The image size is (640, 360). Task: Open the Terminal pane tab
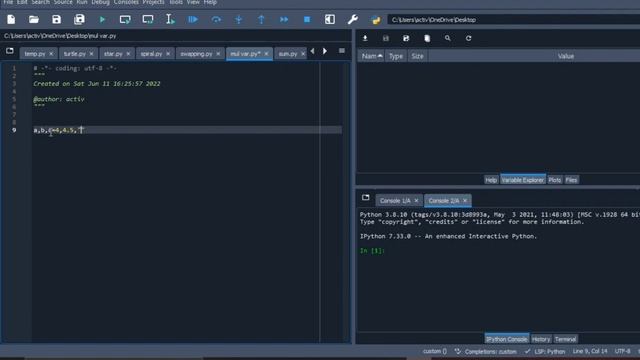[x=565, y=339]
